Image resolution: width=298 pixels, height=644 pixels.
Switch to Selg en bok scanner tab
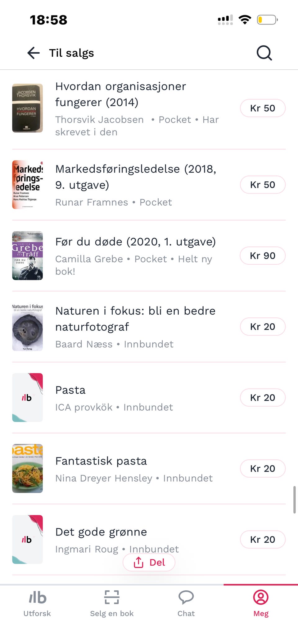pos(112,604)
